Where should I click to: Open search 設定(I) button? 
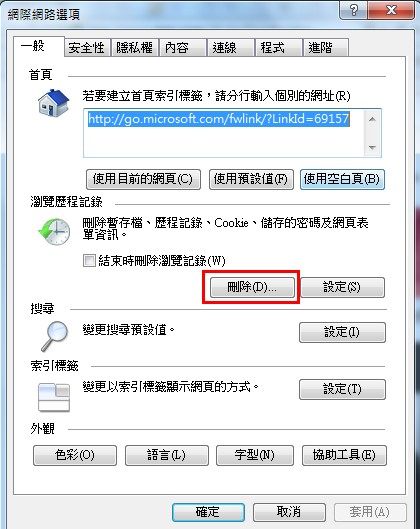[342, 332]
